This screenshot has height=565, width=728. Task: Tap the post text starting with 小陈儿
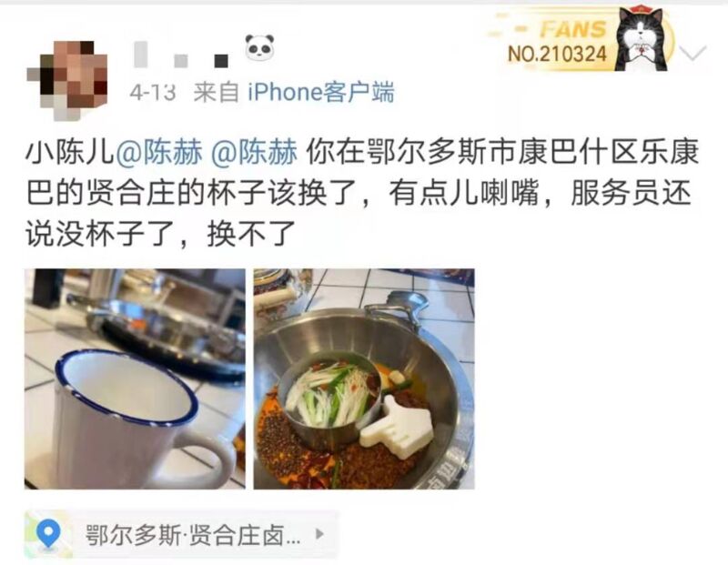tap(362, 193)
